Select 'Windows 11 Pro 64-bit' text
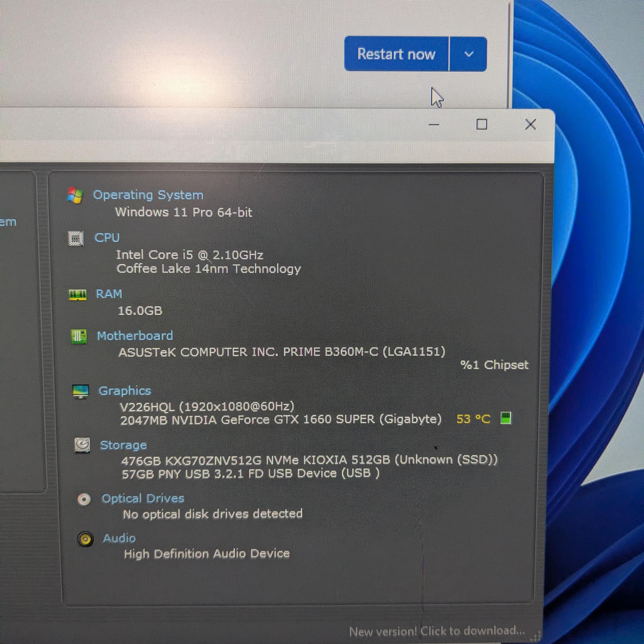644x644 pixels. tap(184, 212)
